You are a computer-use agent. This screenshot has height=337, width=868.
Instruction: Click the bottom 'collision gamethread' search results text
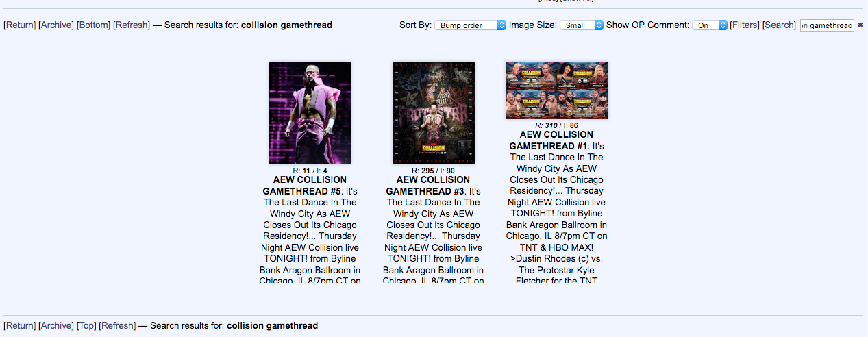click(273, 326)
